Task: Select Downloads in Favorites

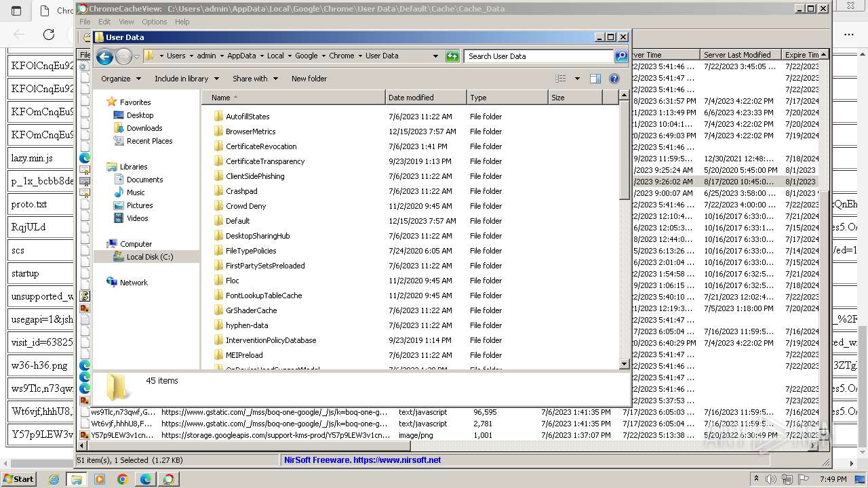Action: (144, 128)
